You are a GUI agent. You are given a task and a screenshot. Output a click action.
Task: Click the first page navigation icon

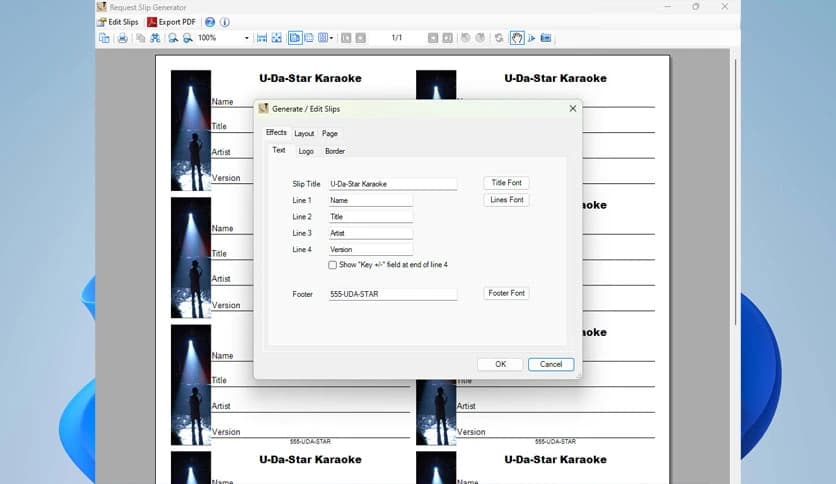coord(346,38)
